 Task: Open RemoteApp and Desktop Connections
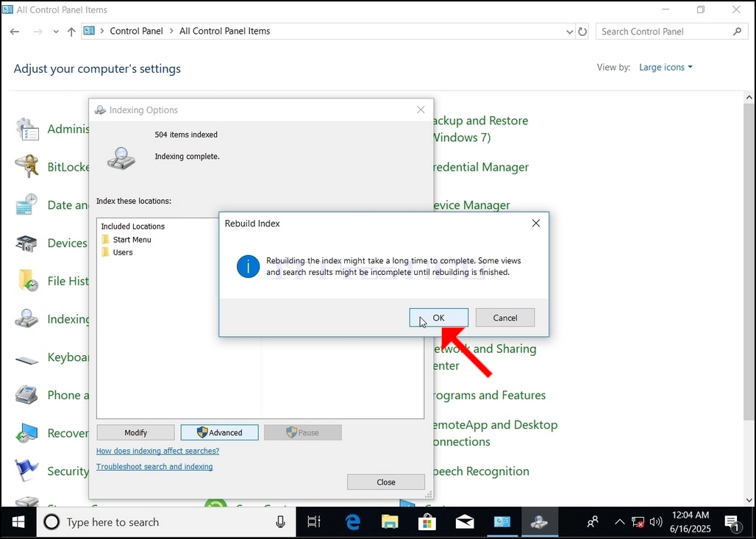coord(495,433)
